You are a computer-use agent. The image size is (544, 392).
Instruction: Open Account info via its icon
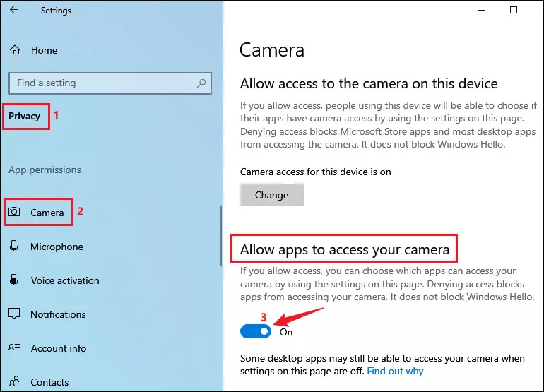(14, 348)
